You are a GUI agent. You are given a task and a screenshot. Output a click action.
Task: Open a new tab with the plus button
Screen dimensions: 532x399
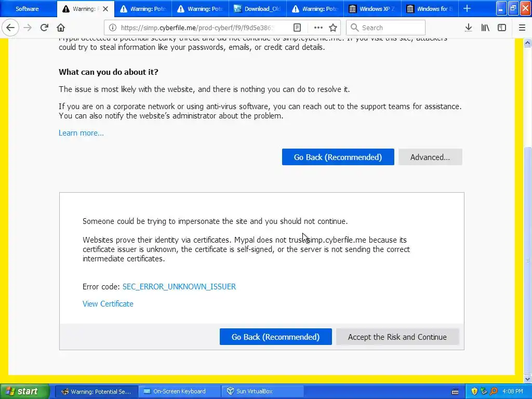[467, 8]
